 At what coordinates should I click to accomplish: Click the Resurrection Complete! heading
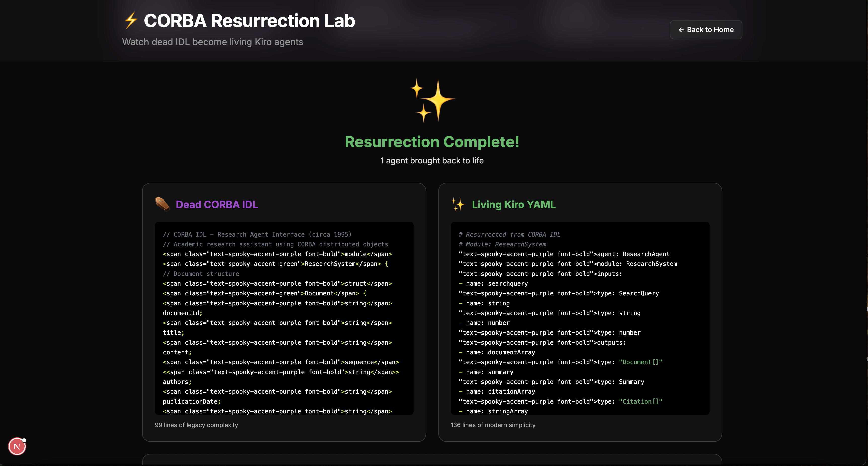pyautogui.click(x=432, y=142)
